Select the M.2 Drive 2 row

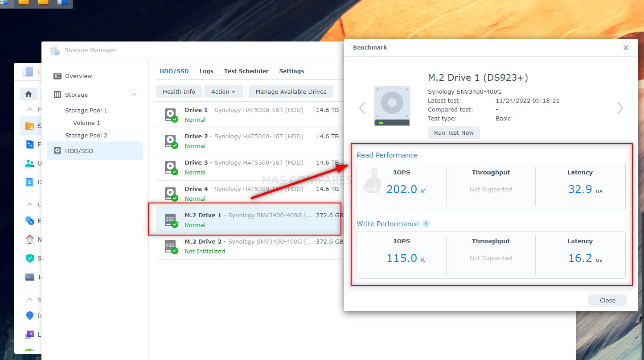pos(250,247)
